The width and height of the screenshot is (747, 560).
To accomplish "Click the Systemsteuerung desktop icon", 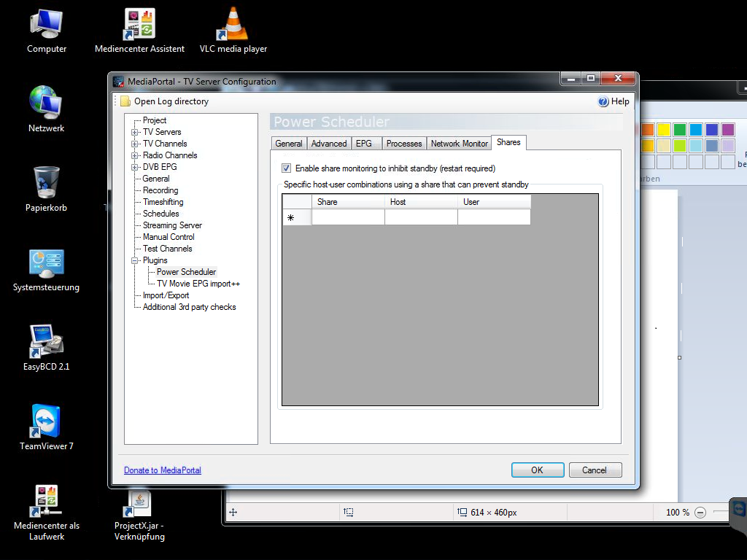I will [x=46, y=263].
